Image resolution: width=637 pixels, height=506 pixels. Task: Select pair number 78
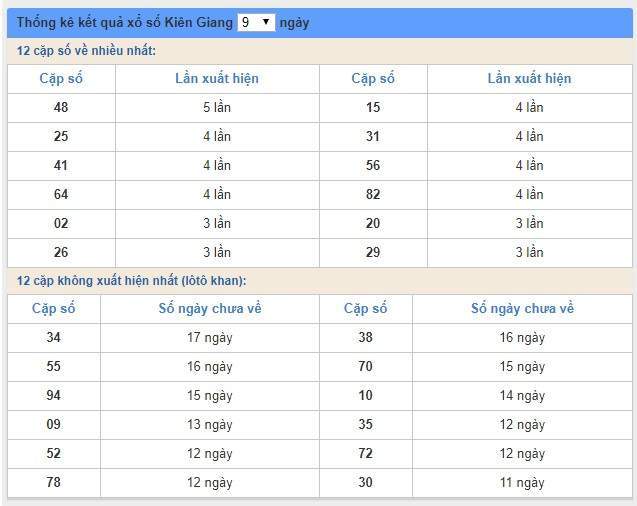54,482
